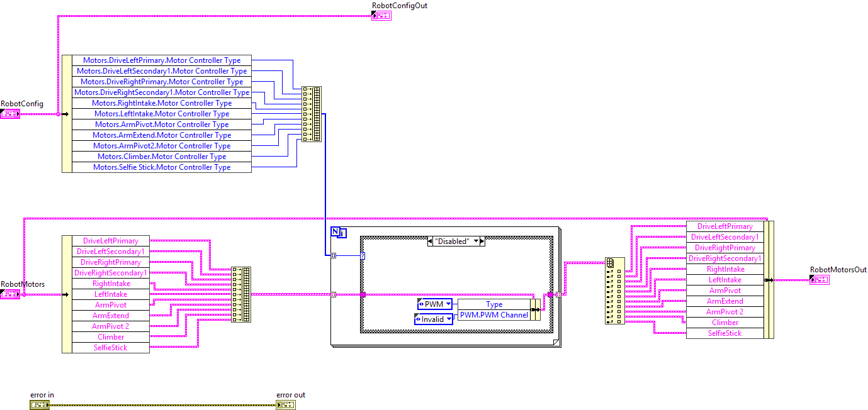Image resolution: width=868 pixels, height=410 pixels.
Task: Select the RobotMotorsOut indicator terminal
Action: [820, 280]
